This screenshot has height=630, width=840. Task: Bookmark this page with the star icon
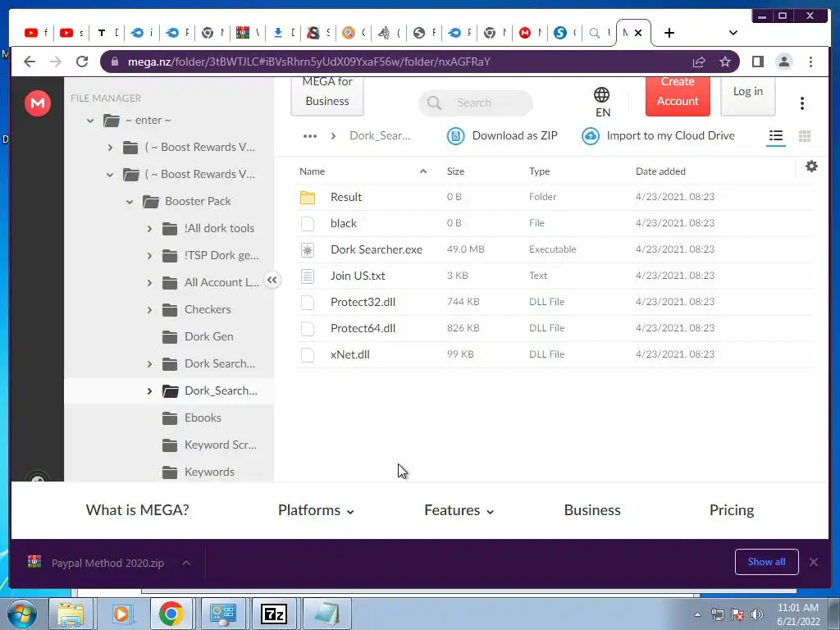tap(725, 62)
